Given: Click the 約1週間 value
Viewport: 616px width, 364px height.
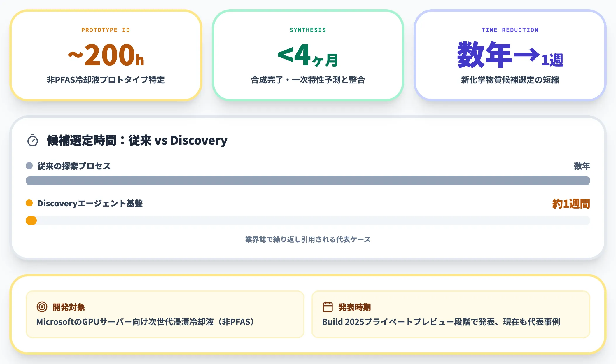Looking at the screenshot, I should pos(571,204).
